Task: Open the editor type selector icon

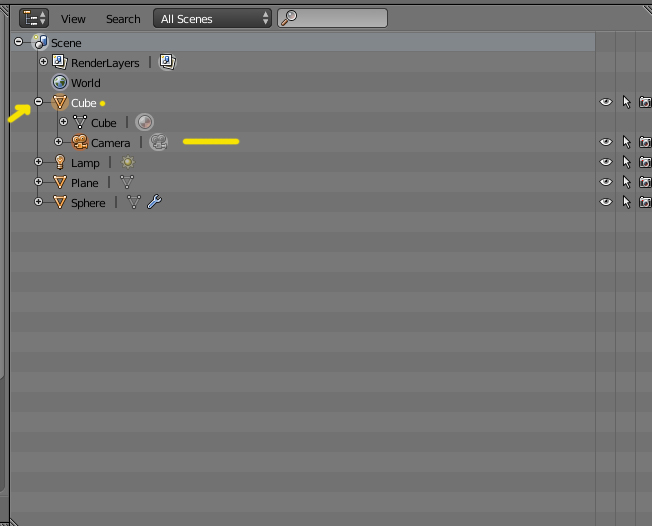Action: [x=34, y=18]
